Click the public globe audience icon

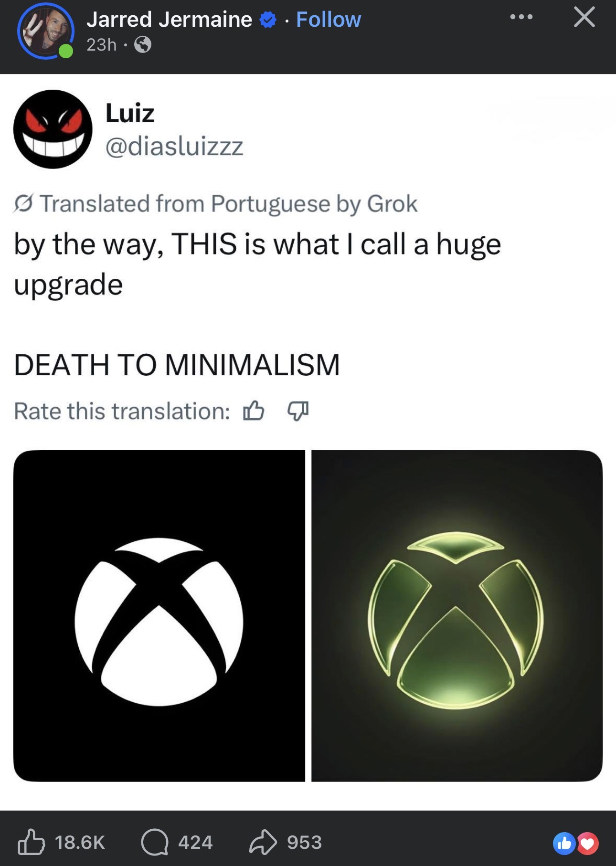[143, 45]
